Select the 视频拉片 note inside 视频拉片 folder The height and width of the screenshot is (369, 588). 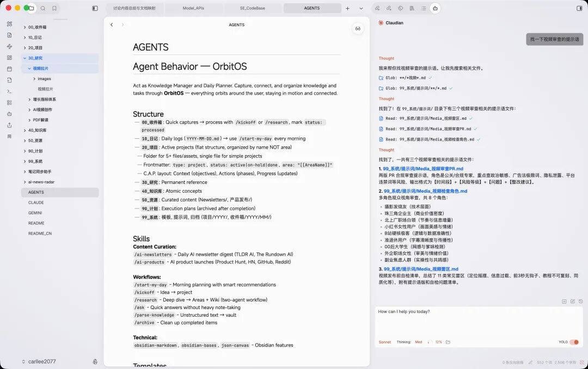click(x=60, y=89)
